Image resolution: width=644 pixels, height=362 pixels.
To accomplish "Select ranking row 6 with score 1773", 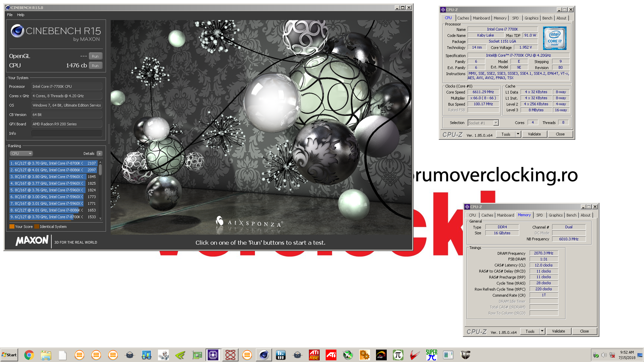I will coord(53,197).
